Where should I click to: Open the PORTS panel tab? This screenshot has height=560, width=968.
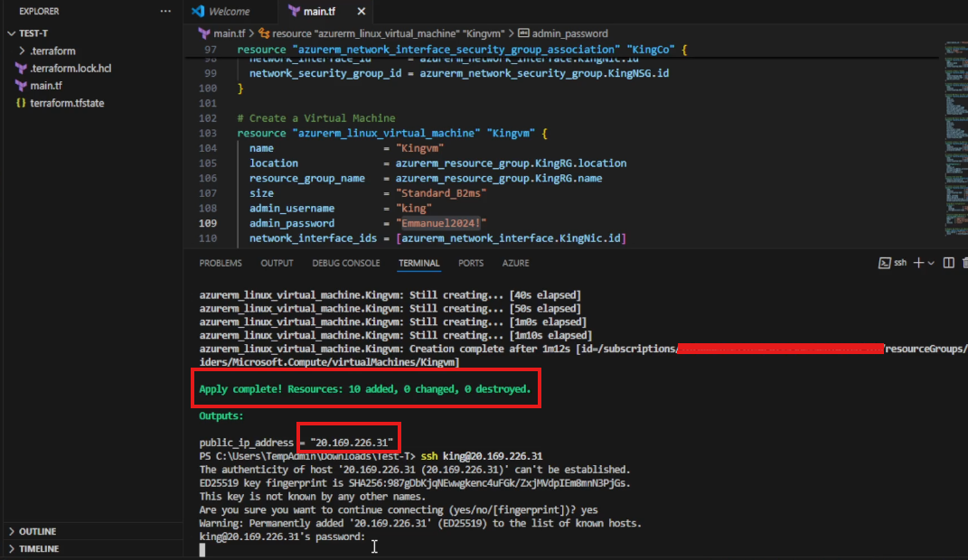[470, 263]
